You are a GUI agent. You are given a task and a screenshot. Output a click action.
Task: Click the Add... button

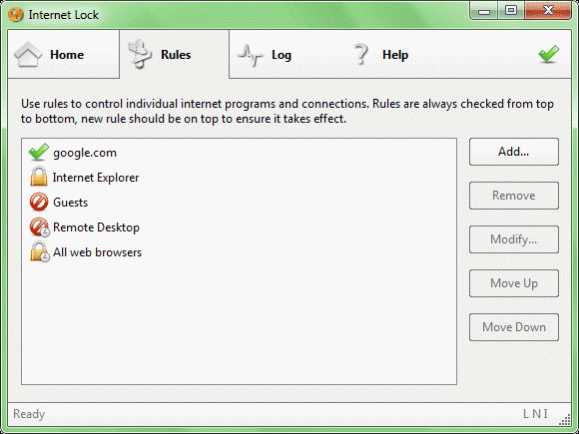pyautogui.click(x=514, y=152)
